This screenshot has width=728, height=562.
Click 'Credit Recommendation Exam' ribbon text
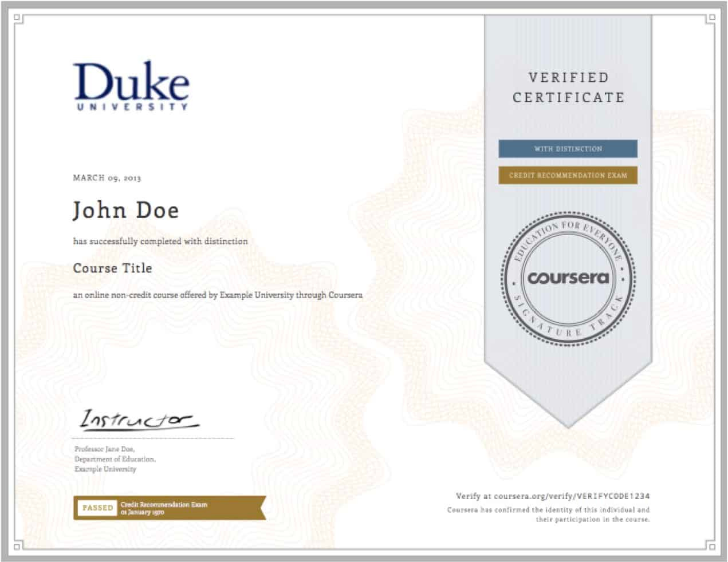[164, 505]
